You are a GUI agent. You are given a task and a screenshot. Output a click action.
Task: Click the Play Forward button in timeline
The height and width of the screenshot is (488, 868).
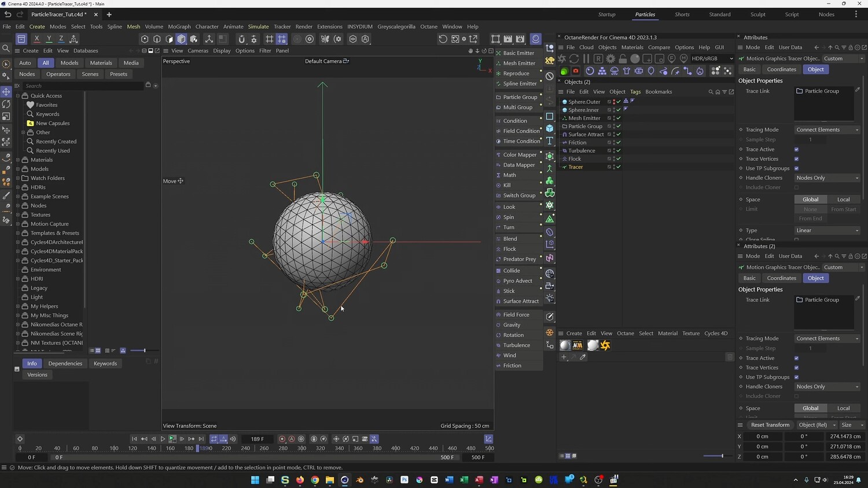click(x=172, y=439)
